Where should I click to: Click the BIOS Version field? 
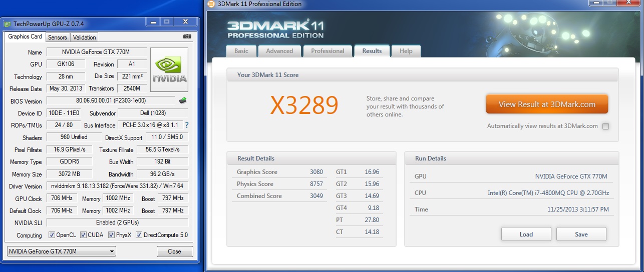111,100
